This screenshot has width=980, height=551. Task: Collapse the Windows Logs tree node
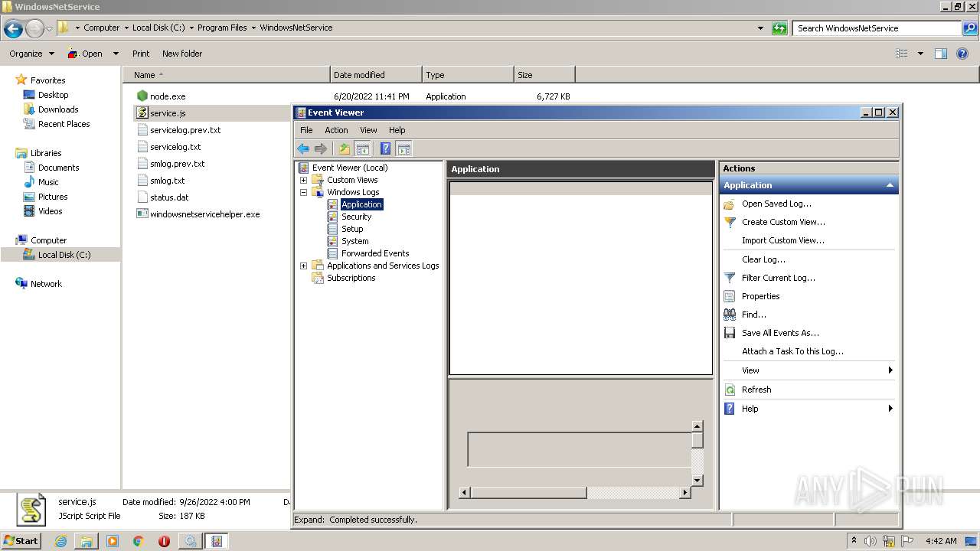click(303, 192)
